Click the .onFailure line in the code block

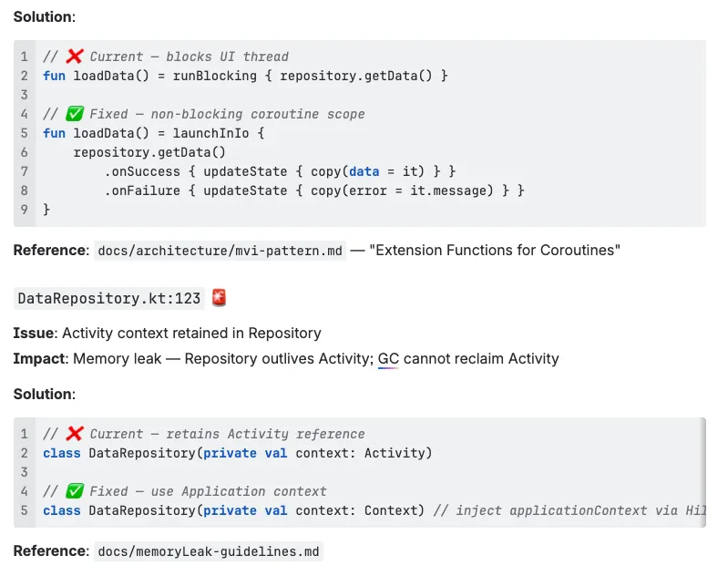coord(314,190)
